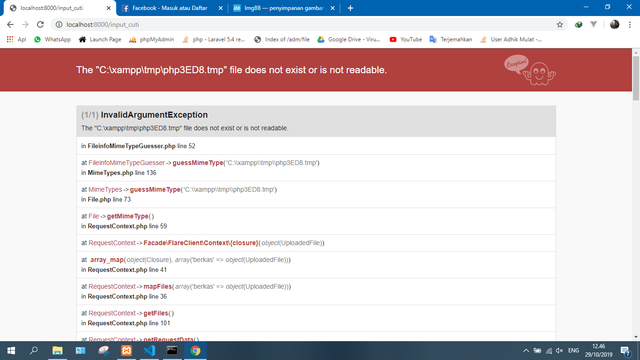The image size is (640, 360).
Task: Open Google Chrome from taskbar
Action: click(x=196, y=351)
